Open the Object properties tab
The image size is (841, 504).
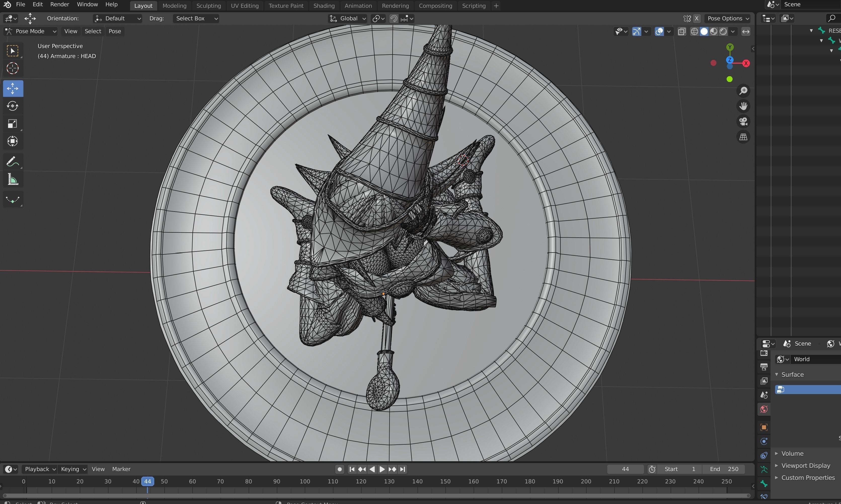(x=764, y=427)
